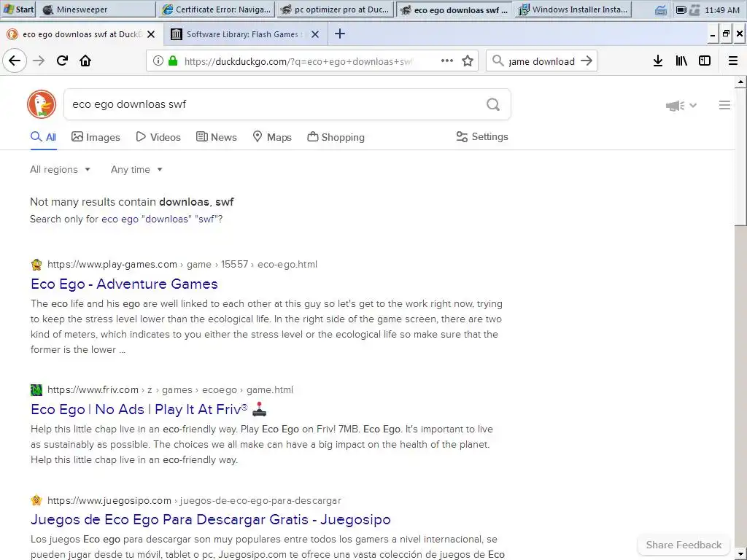Open the downloads panel
The height and width of the screenshot is (560, 747).
(658, 61)
